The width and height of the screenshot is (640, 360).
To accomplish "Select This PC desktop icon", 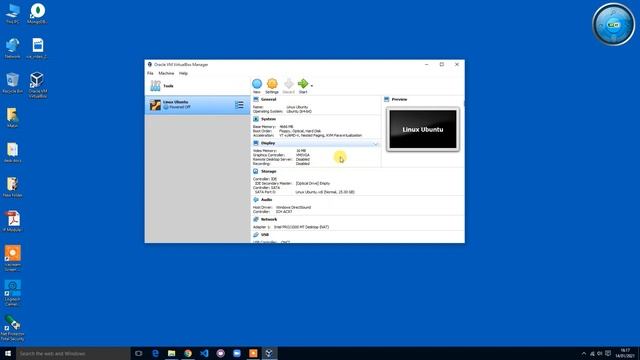I will click(x=12, y=14).
